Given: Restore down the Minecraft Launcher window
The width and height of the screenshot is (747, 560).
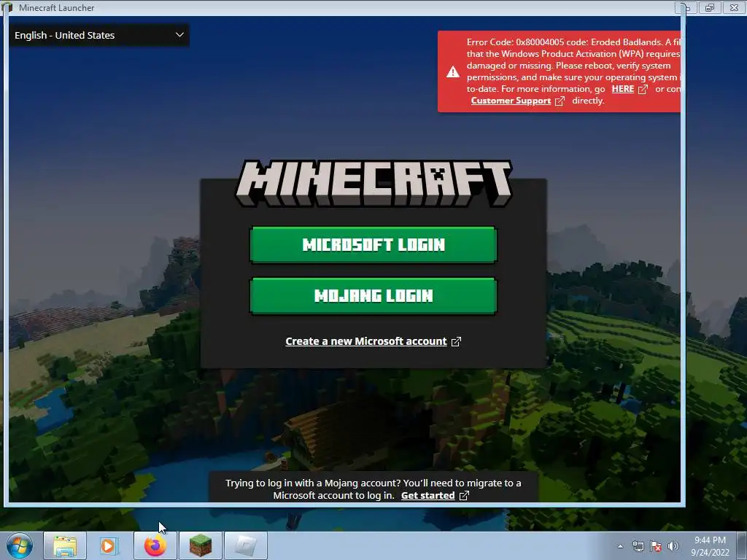Looking at the screenshot, I should point(710,7).
